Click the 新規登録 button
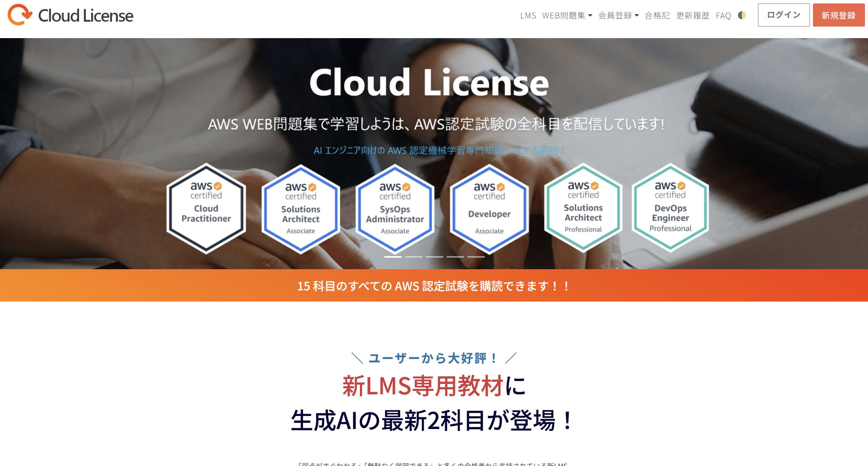The image size is (868, 466). coord(838,15)
